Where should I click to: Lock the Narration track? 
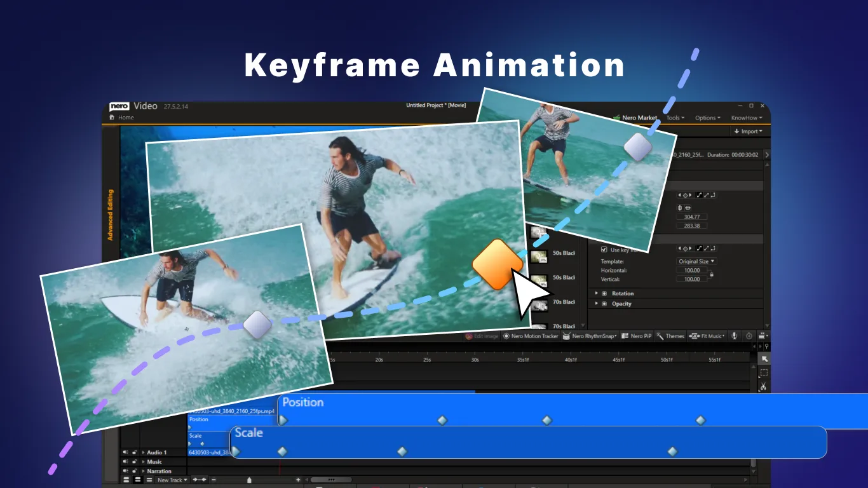click(135, 471)
